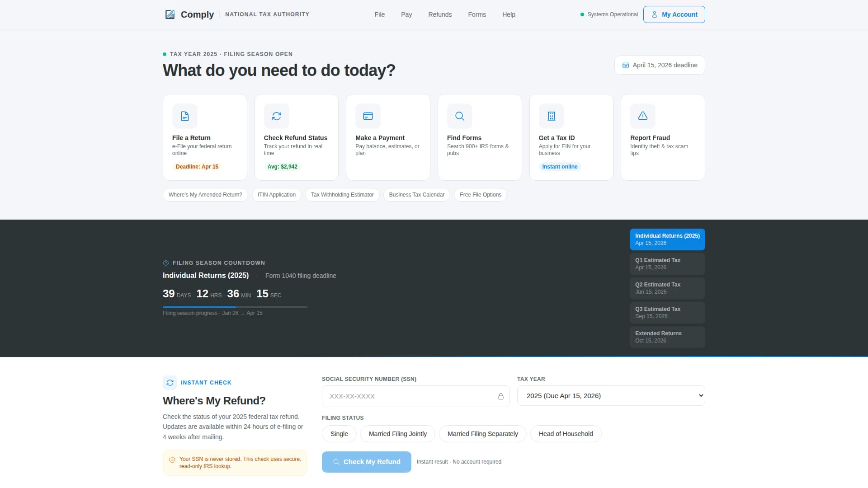Select Married Filing Jointly status
The width and height of the screenshot is (868, 488).
[x=398, y=434]
